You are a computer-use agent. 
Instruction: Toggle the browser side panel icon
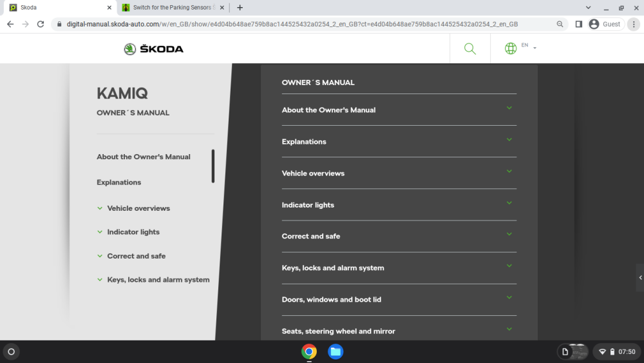click(x=579, y=25)
